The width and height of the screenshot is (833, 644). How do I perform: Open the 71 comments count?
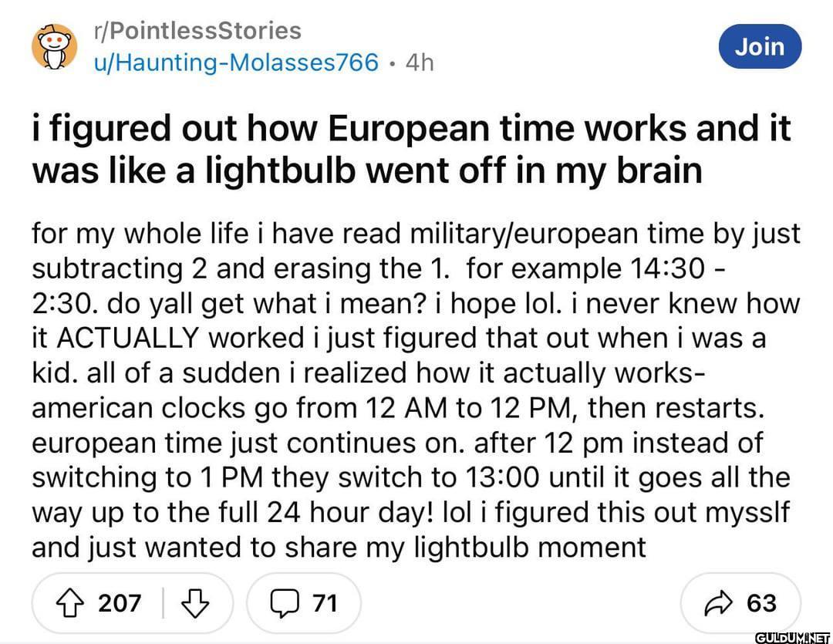(325, 602)
